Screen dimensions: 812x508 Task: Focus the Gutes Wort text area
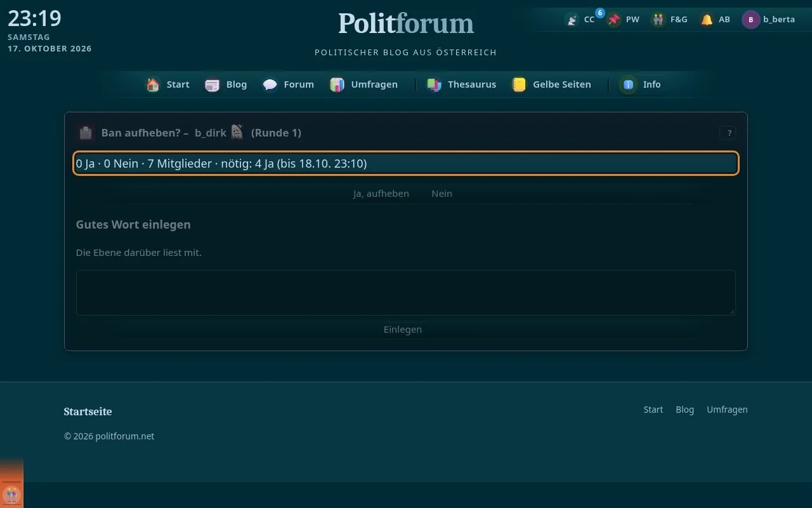click(406, 293)
